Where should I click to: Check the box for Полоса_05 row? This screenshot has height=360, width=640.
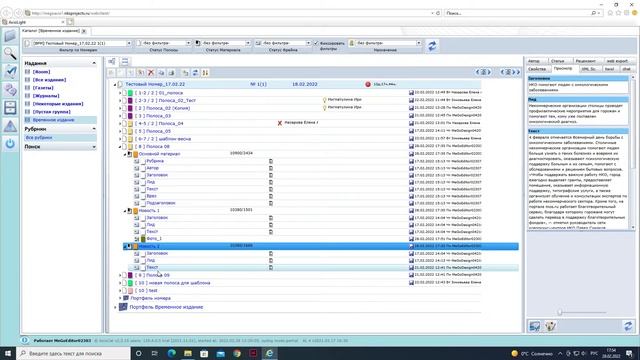tap(124, 131)
